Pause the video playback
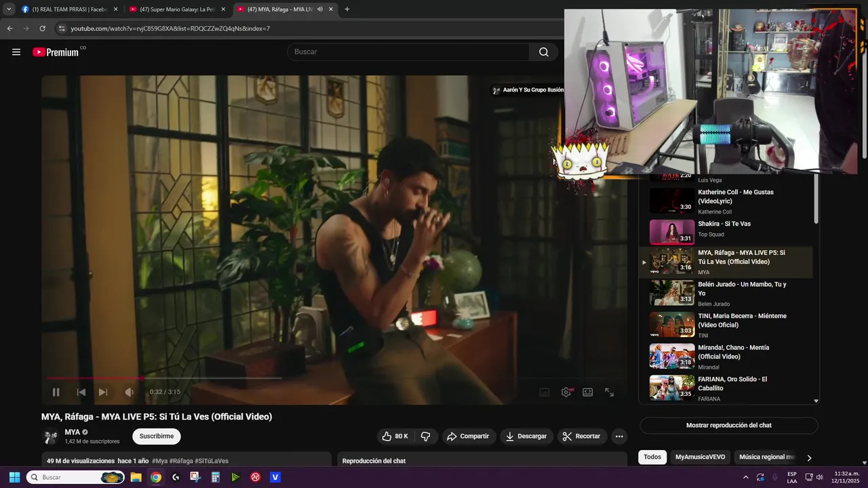 click(x=56, y=392)
